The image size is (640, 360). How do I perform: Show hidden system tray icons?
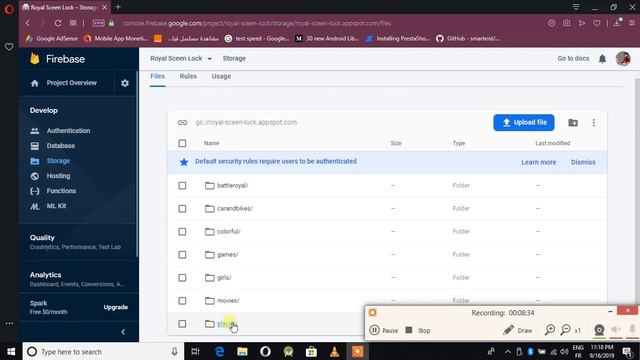(507, 351)
